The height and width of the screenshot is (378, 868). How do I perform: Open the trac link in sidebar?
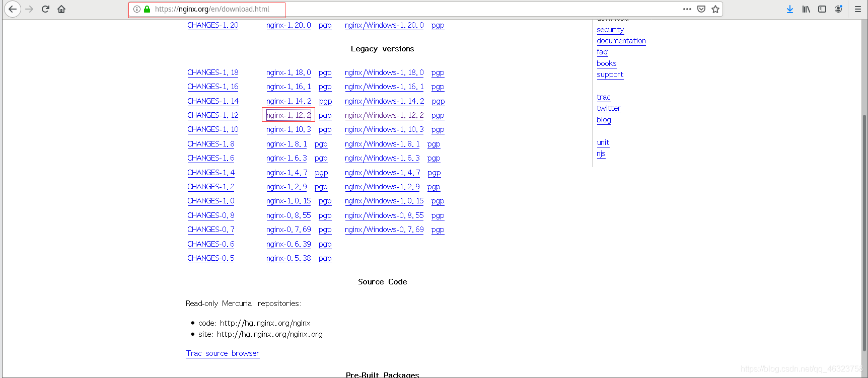click(604, 97)
